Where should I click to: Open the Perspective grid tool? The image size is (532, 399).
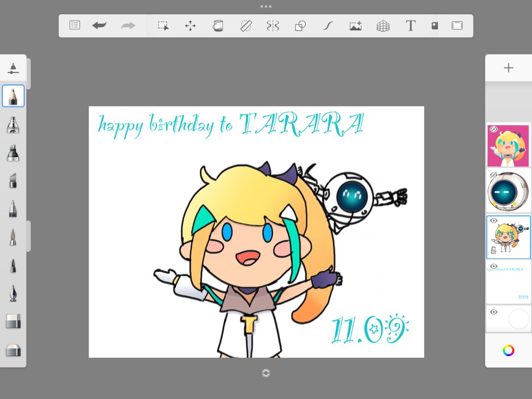click(x=383, y=26)
